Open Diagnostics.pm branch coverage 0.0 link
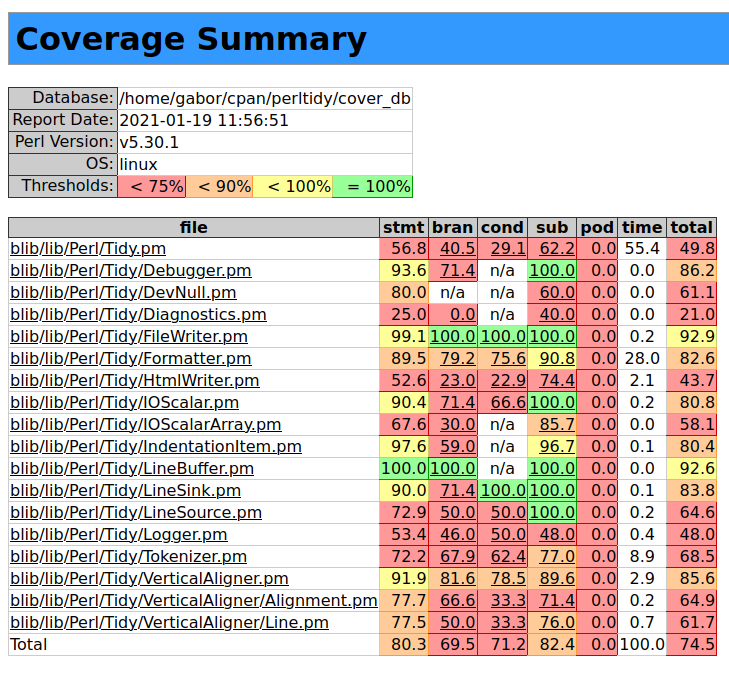 462,315
